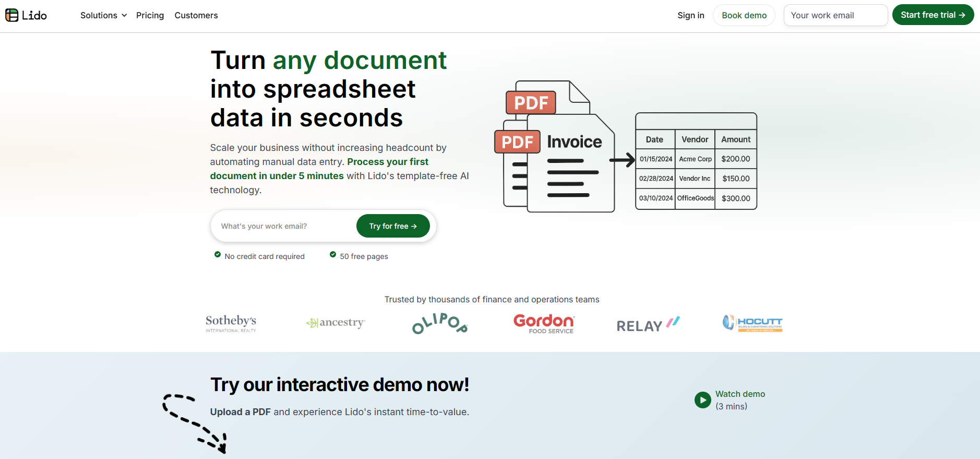The image size is (980, 459).
Task: Click the Date column header in the table
Action: coord(655,139)
